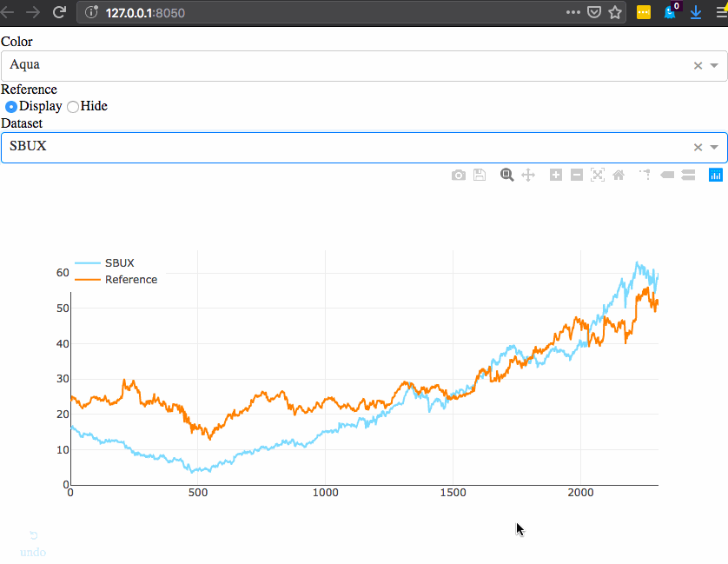The height and width of the screenshot is (564, 728).
Task: Click the Autoscale chart icon
Action: tap(598, 176)
